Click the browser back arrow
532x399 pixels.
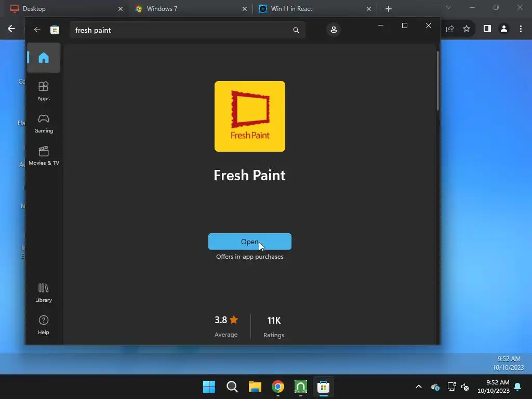click(x=11, y=29)
